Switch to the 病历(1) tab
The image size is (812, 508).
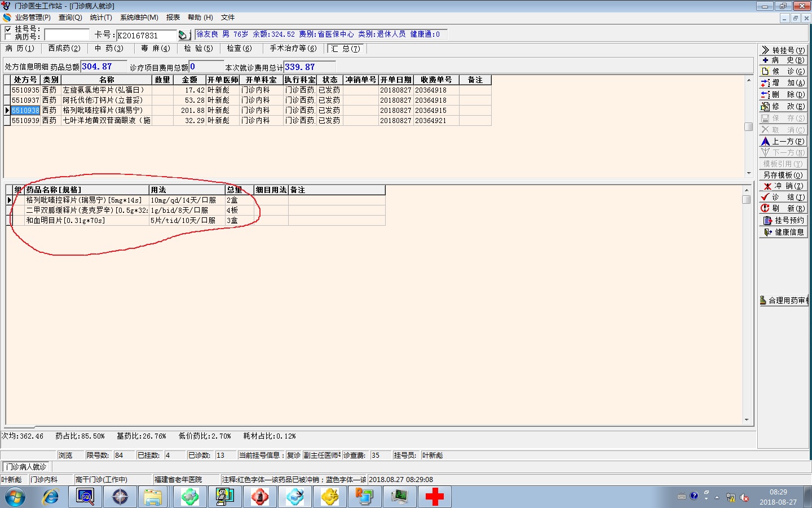[x=20, y=49]
